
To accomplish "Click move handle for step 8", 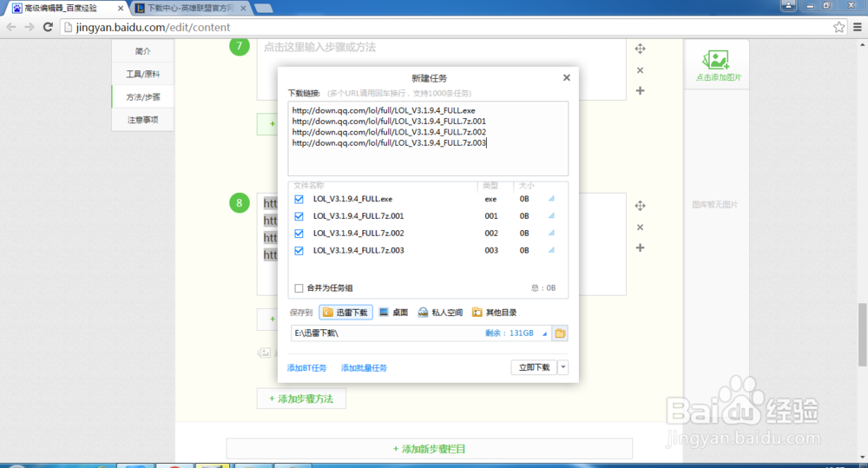I will [x=640, y=206].
